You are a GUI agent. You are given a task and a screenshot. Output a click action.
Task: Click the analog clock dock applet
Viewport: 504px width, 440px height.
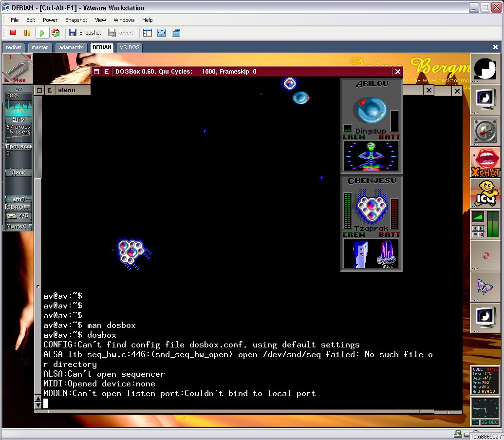pos(485,411)
